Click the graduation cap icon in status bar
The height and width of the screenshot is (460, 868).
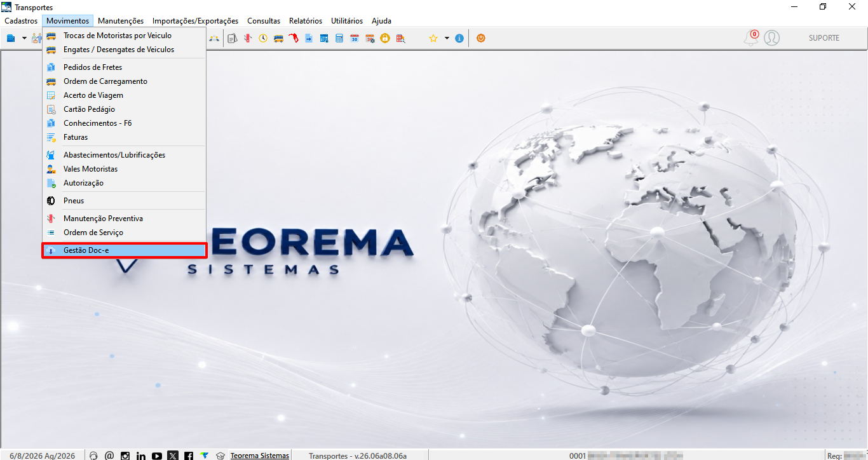click(220, 456)
